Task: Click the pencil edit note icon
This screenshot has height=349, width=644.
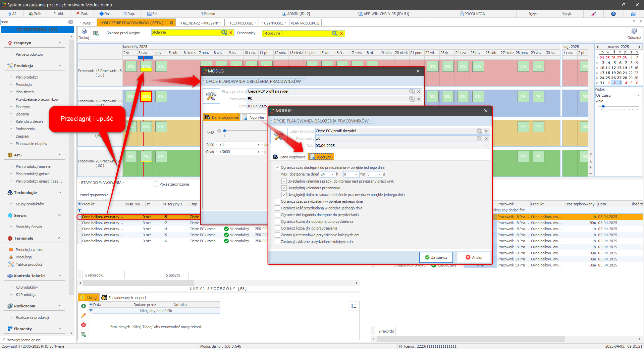Action: pos(84,315)
